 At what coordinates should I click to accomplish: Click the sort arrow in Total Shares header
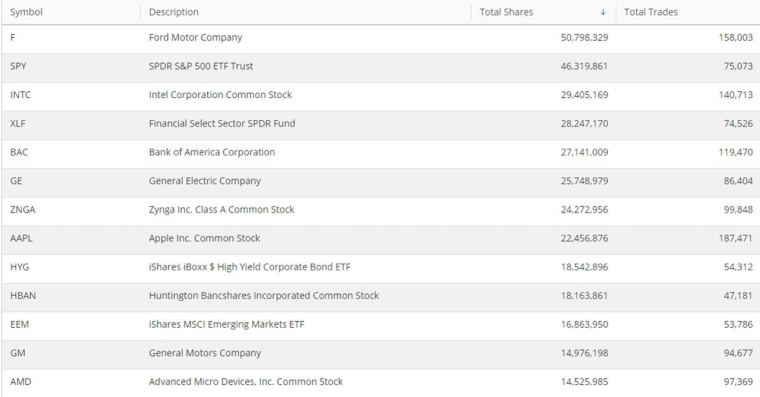point(603,13)
